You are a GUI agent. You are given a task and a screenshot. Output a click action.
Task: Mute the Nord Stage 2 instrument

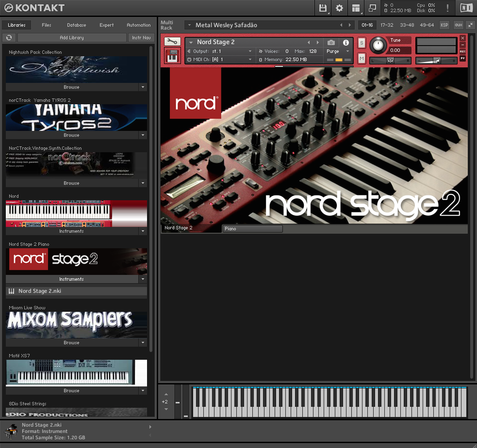click(x=362, y=58)
